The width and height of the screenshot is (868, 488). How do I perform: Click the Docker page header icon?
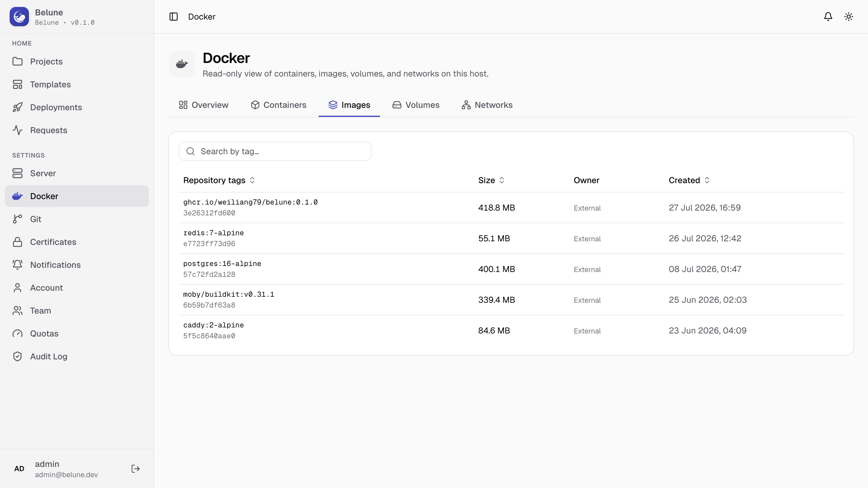182,64
